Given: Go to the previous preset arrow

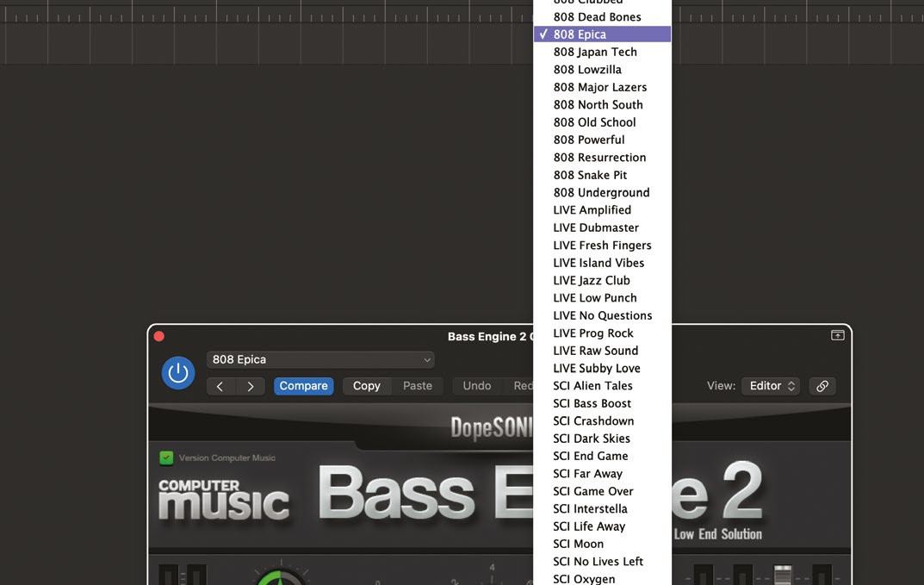Looking at the screenshot, I should point(220,386).
